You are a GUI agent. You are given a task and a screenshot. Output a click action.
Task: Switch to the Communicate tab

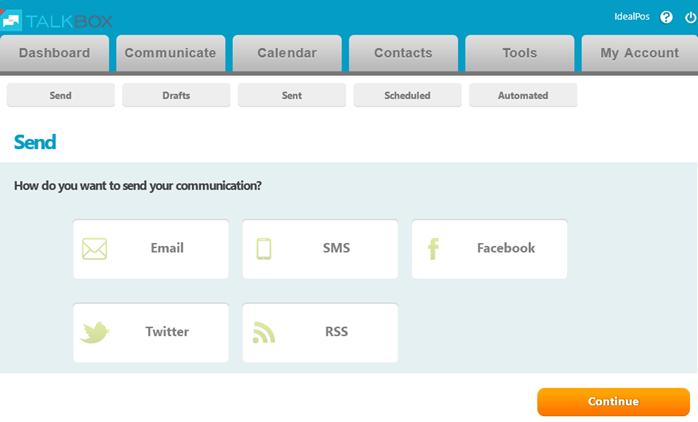coord(170,53)
